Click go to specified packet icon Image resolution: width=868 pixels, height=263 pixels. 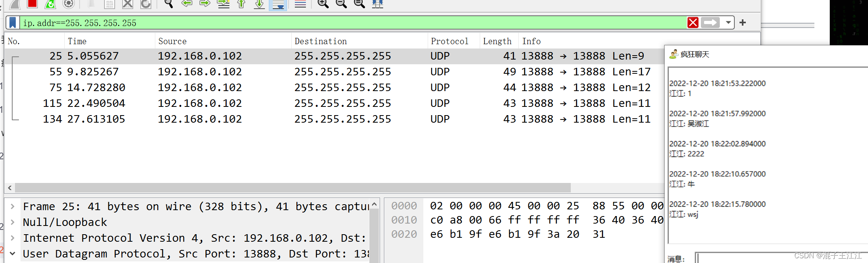point(224,4)
